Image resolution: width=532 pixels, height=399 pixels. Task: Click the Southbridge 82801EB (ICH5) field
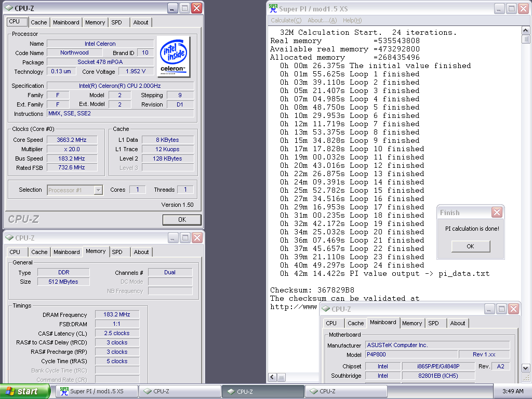[x=438, y=376]
